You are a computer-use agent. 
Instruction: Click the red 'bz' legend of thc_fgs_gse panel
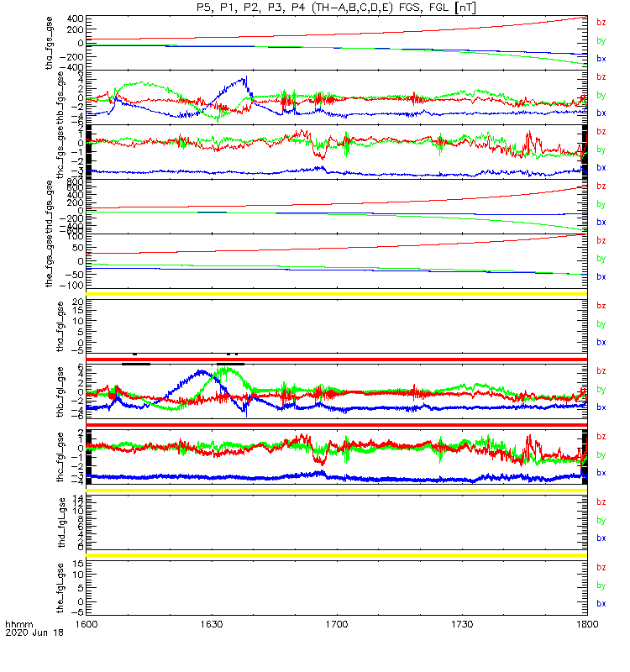601,131
